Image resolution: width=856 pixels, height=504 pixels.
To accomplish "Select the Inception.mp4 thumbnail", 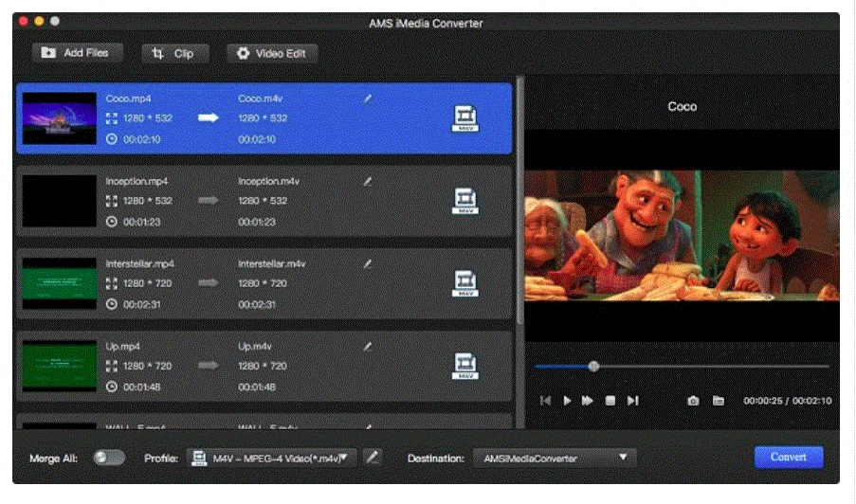I will (x=60, y=201).
